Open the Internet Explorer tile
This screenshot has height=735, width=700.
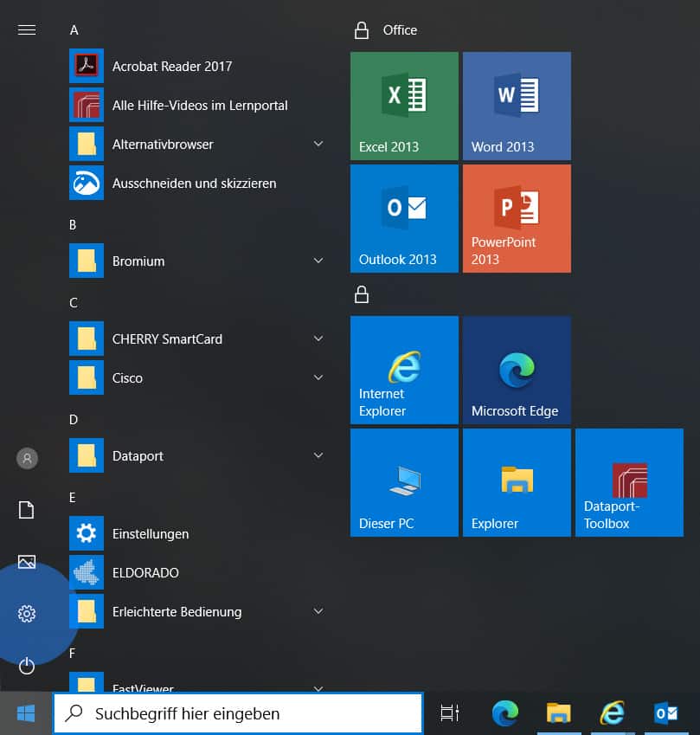coord(404,370)
